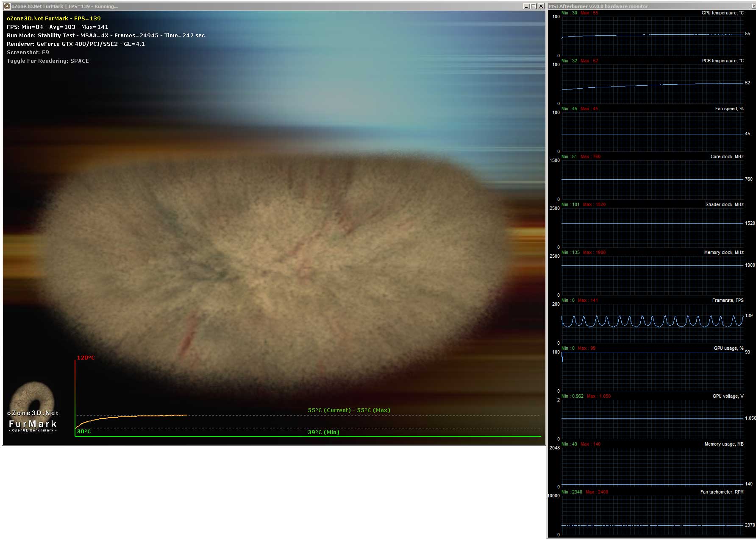756x541 pixels.
Task: Click the Memory usage MB graph
Action: (653, 467)
